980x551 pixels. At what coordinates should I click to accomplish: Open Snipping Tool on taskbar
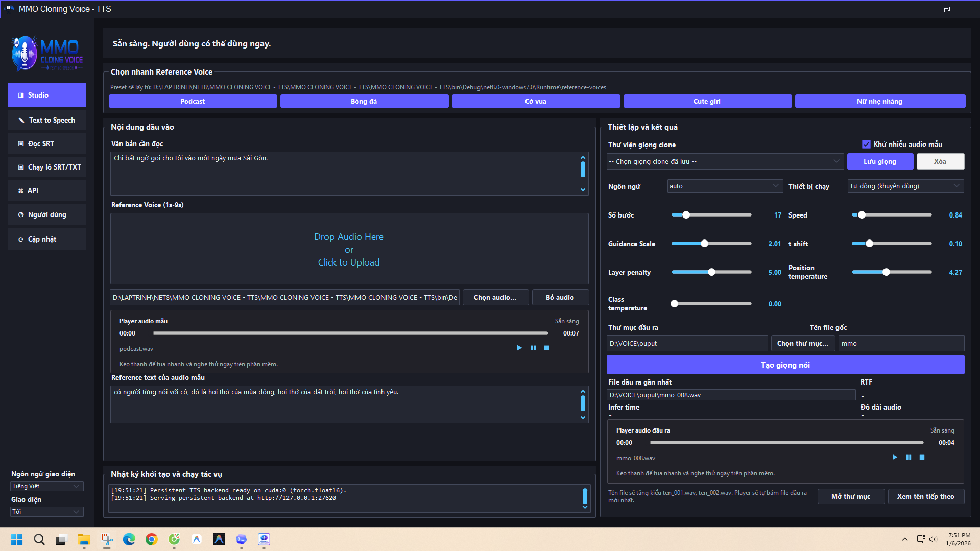106,539
